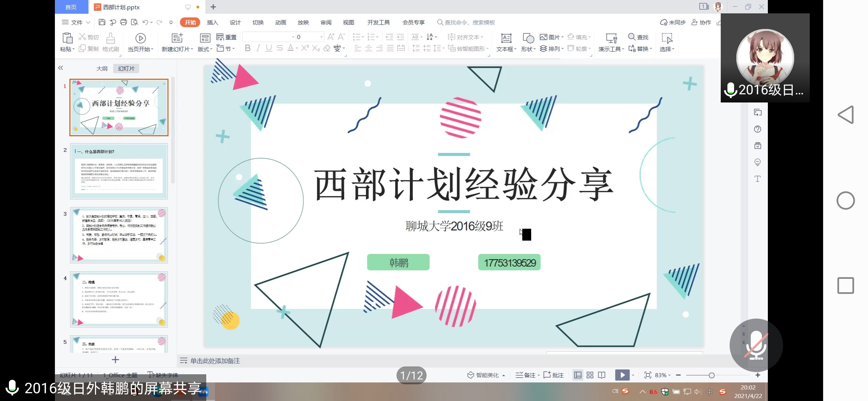Image resolution: width=868 pixels, height=401 pixels.
Task: Select slide 3 thumbnail in panel
Action: [x=119, y=235]
